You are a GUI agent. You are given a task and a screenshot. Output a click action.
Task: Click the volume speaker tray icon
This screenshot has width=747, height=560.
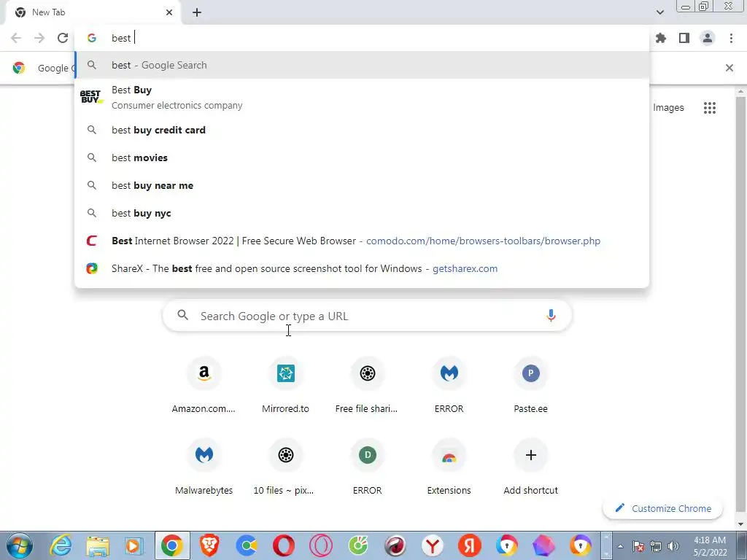(x=673, y=546)
